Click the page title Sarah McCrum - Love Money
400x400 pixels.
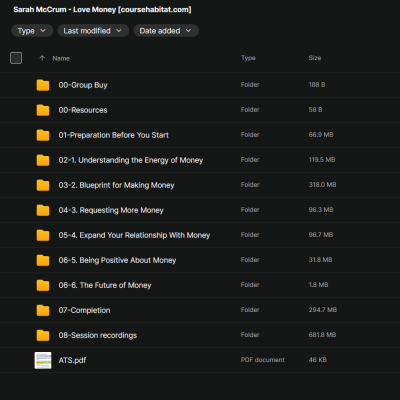click(x=102, y=10)
